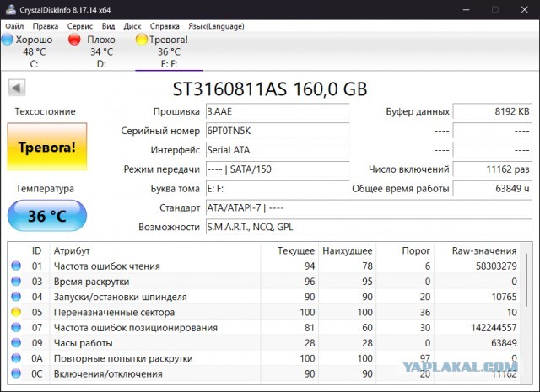
Task: Select the blue Хорошо drive C: status icon
Action: tap(8, 40)
